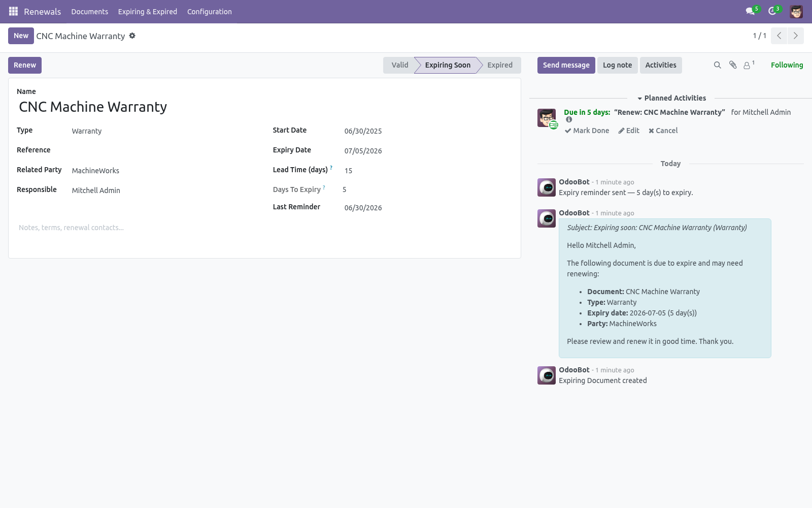The width and height of the screenshot is (812, 508).
Task: Click the Expiry Date field 07/05/2026
Action: [x=428, y=151]
